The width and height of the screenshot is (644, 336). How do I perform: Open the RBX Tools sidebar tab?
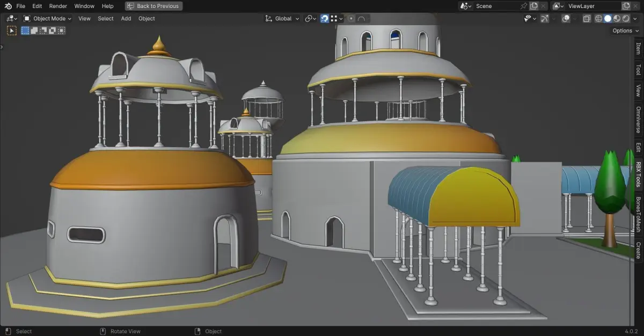pyautogui.click(x=639, y=174)
